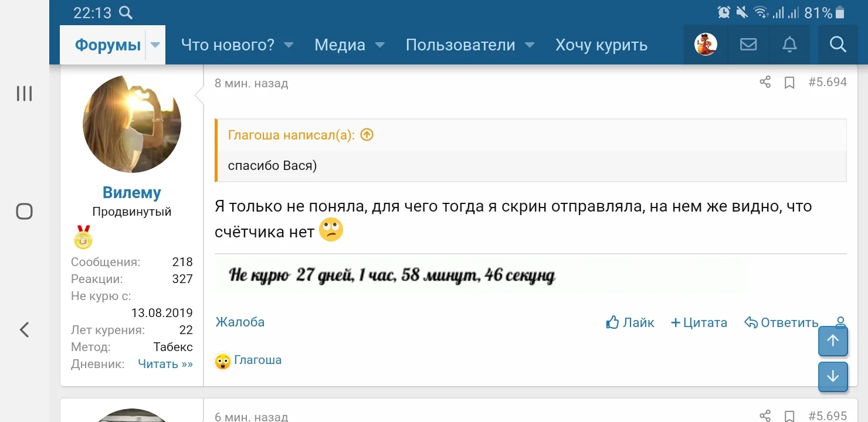Viewport: 868px width, 422px height.
Task: Open the inbox envelope icon
Action: [x=748, y=44]
